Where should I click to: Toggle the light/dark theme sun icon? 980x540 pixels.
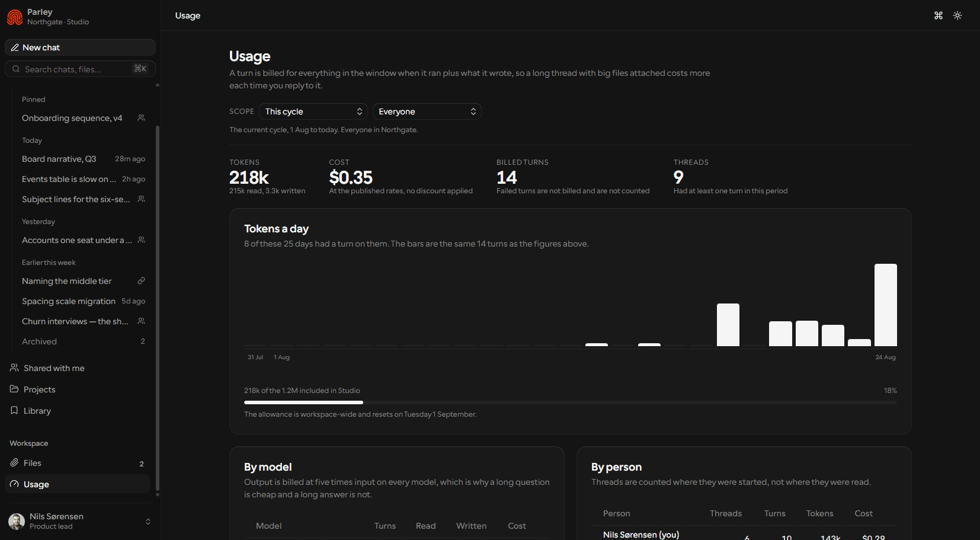957,15
